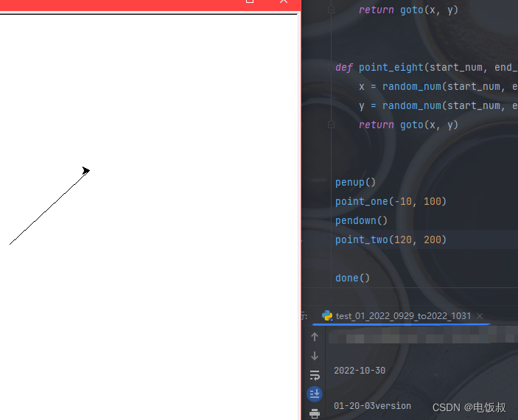Toggle soft-wrap in run console
The image size is (518, 420).
click(315, 375)
